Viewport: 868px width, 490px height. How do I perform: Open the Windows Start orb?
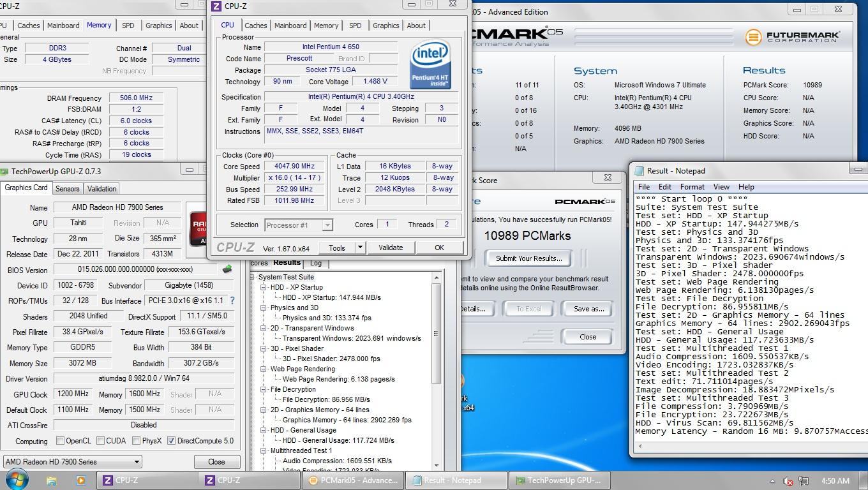pos(16,479)
